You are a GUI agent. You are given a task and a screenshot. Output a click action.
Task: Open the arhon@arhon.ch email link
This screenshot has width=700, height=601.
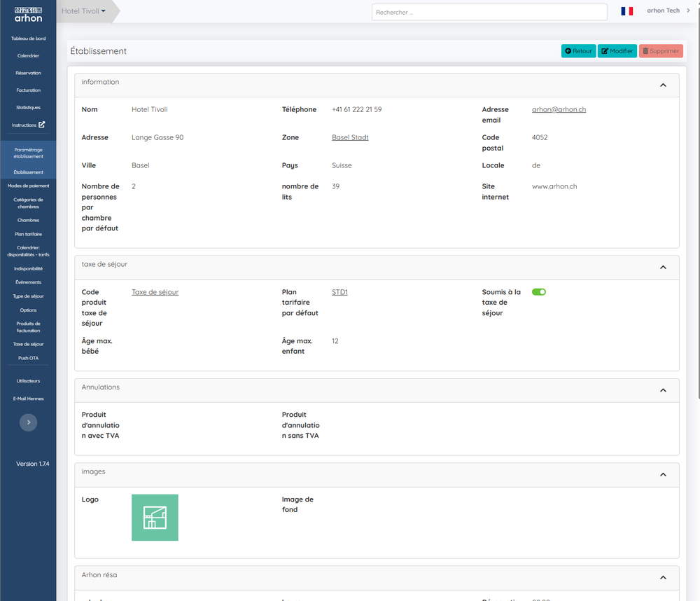(559, 109)
